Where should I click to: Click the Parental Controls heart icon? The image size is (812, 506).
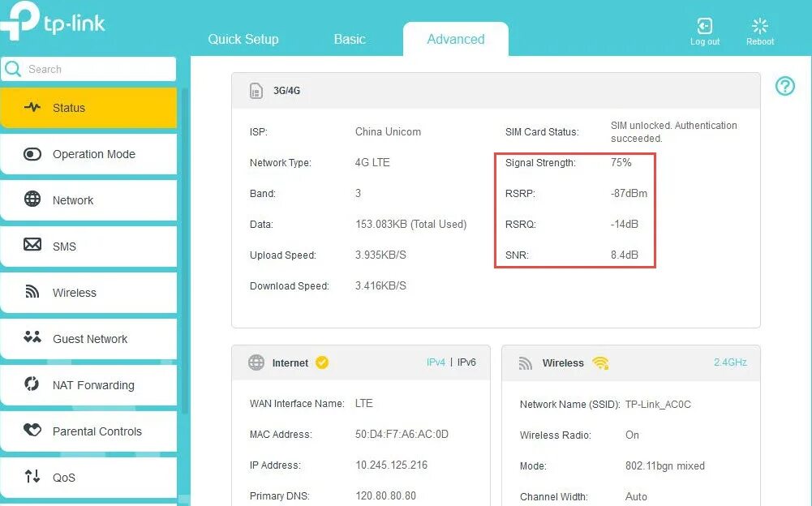click(32, 430)
